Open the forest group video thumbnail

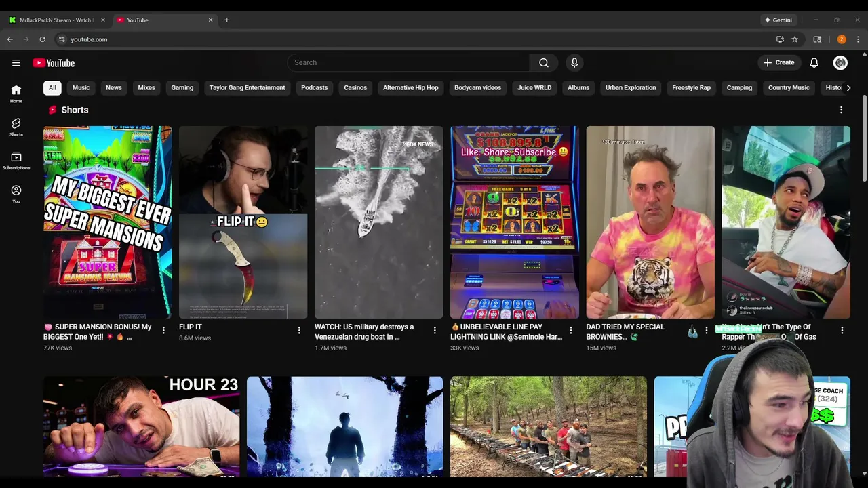pos(549,427)
